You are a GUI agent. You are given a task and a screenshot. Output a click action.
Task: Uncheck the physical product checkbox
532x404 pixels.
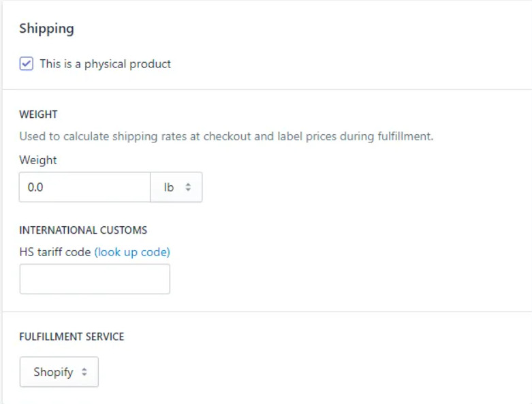(x=26, y=64)
